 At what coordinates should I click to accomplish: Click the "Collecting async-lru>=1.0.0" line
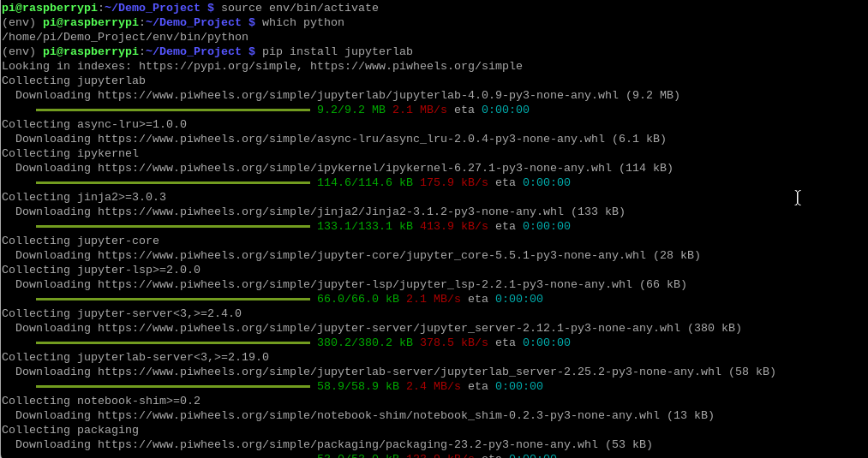[x=94, y=124]
